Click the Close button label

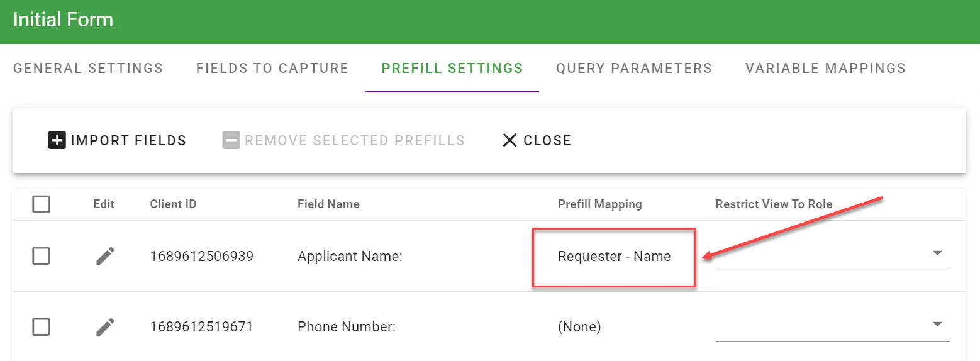pyautogui.click(x=547, y=140)
